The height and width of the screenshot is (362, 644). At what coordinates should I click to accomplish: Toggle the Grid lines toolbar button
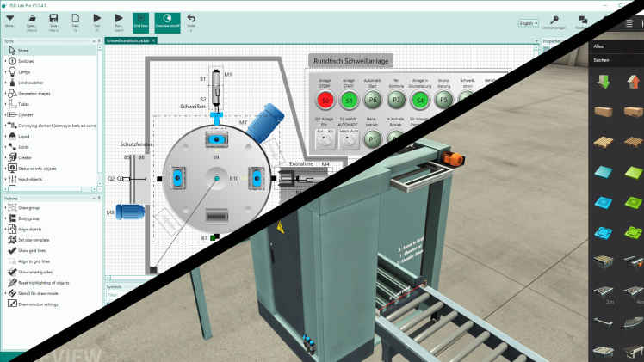tap(140, 20)
